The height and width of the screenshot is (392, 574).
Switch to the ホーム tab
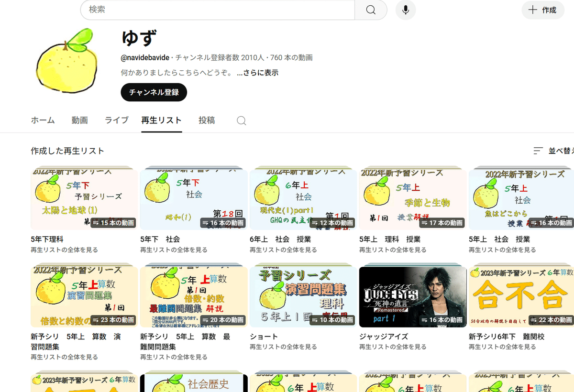coord(43,120)
